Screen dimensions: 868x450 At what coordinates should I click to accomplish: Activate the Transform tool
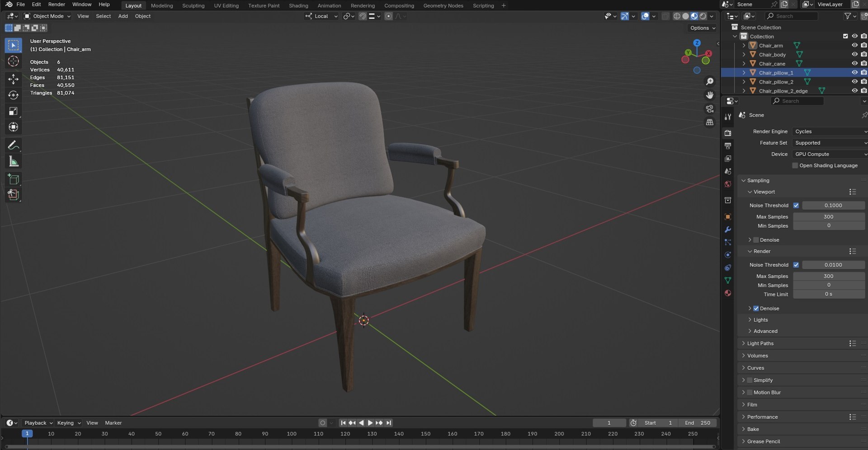(x=13, y=127)
